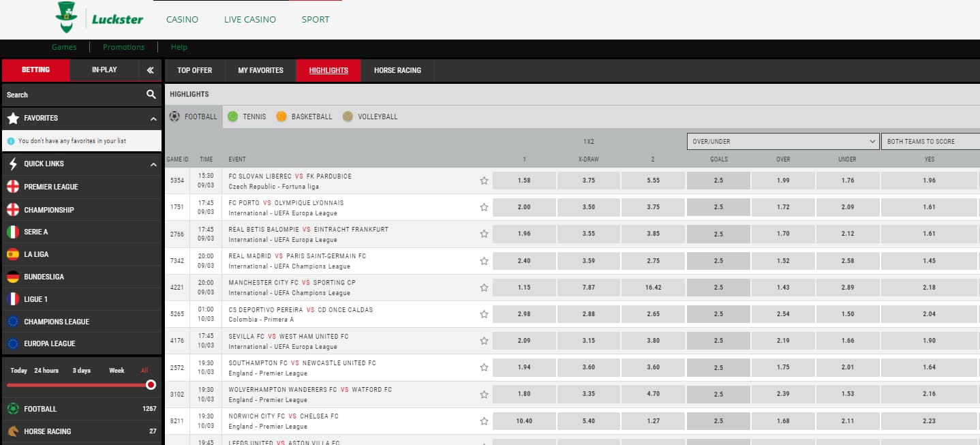Select the Volleyball sport icon
Screen dimensions: 980x445
tap(348, 117)
